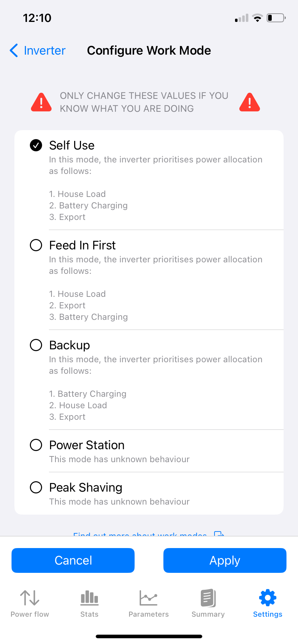Open the Stats bar chart icon
Screen dimensions: 298x644
point(89,598)
